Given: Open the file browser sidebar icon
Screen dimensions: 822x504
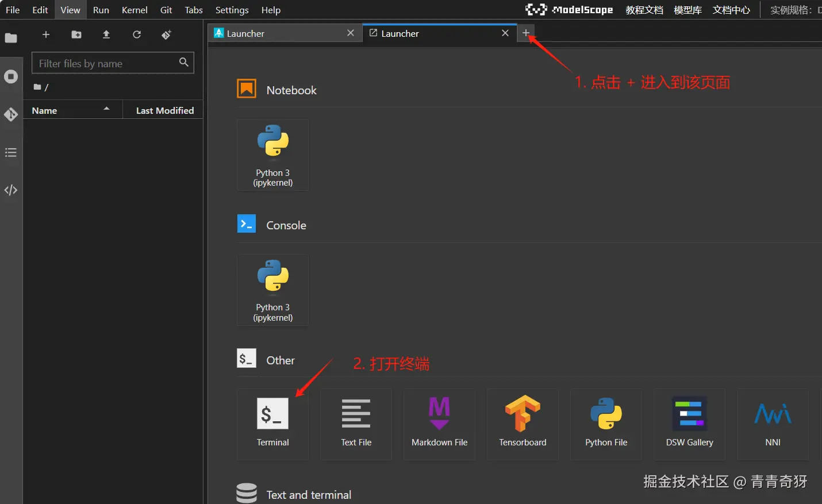Looking at the screenshot, I should click(11, 39).
